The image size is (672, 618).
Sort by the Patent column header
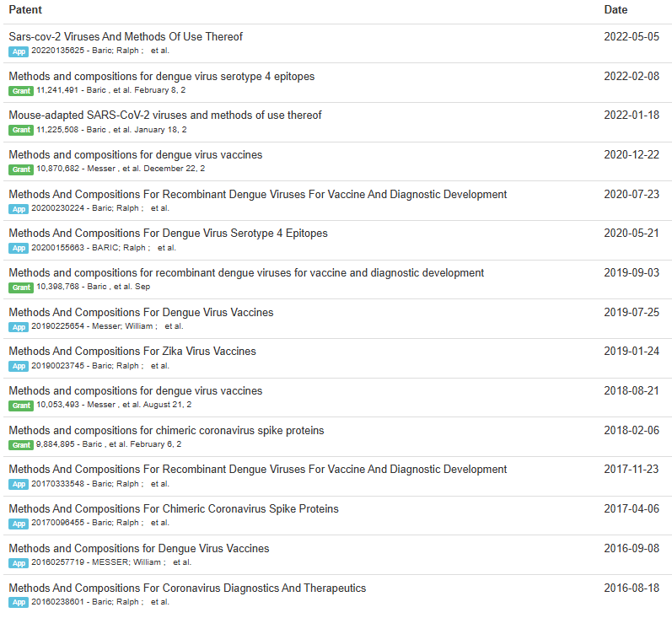click(x=25, y=10)
